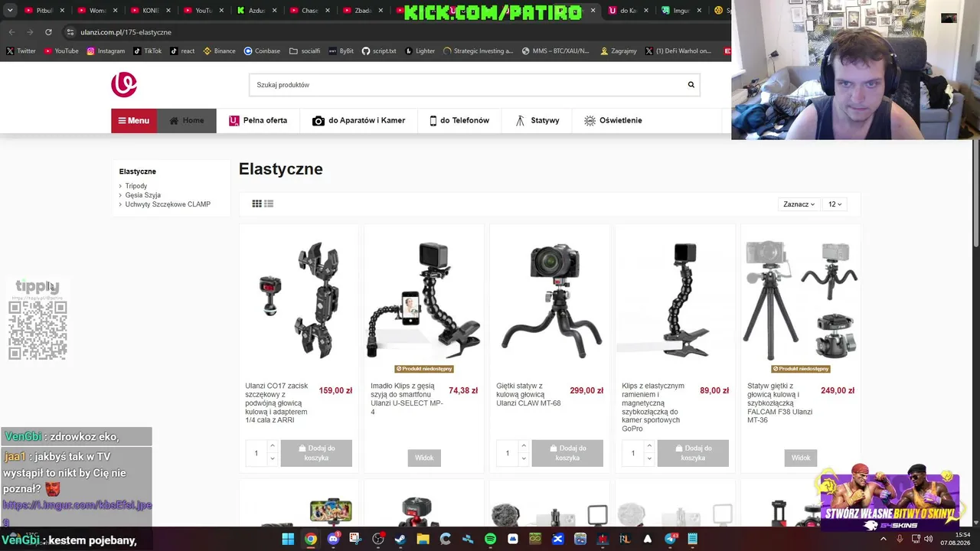Click the browser address bar URL
This screenshot has height=551, width=980.
[x=126, y=32]
